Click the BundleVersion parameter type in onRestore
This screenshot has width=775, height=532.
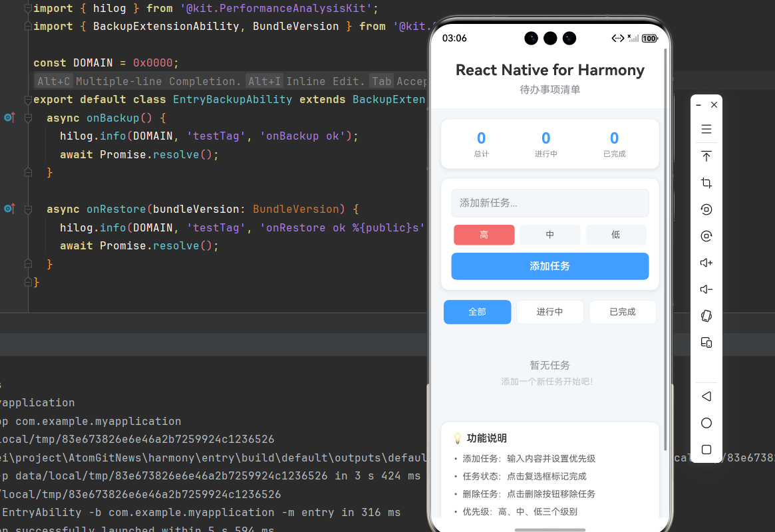[x=295, y=209]
